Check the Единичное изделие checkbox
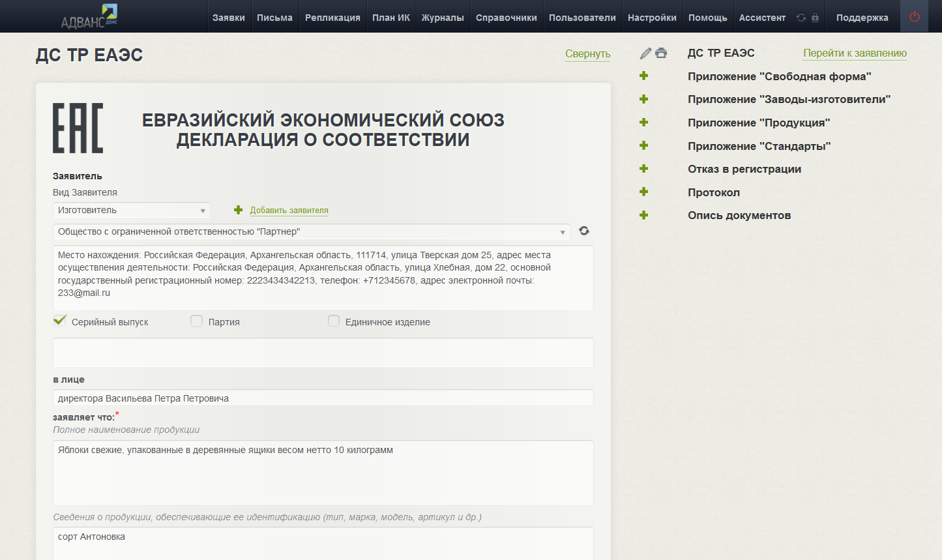The height and width of the screenshot is (560, 942). [x=334, y=321]
